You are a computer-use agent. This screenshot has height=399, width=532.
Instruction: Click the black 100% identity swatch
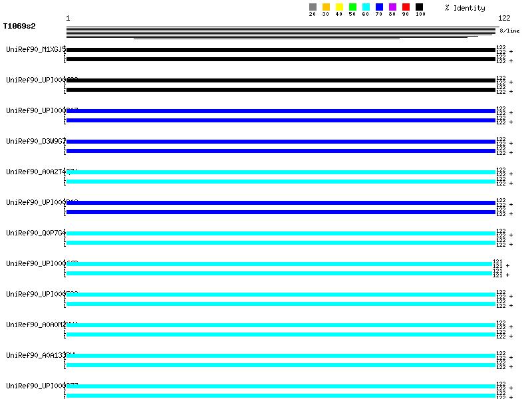(419, 7)
